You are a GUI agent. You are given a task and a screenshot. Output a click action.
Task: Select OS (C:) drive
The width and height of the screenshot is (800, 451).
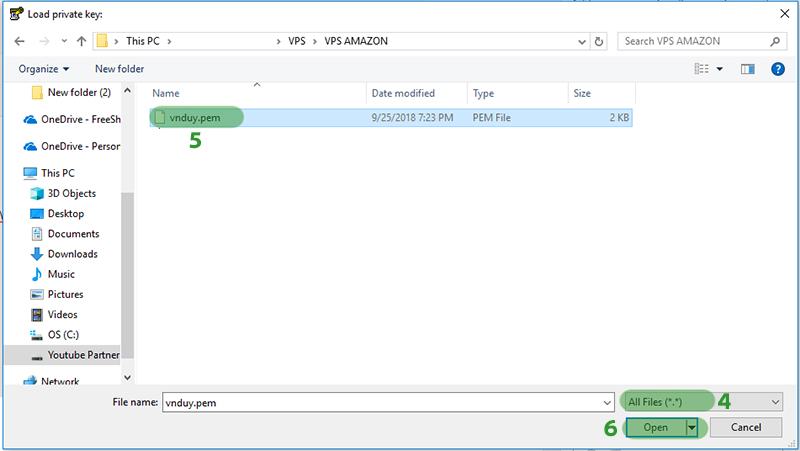pyautogui.click(x=65, y=334)
